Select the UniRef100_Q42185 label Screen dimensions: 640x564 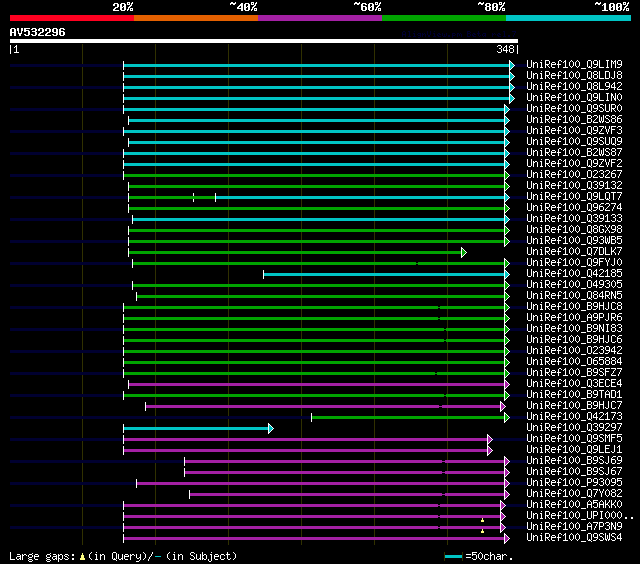(574, 274)
